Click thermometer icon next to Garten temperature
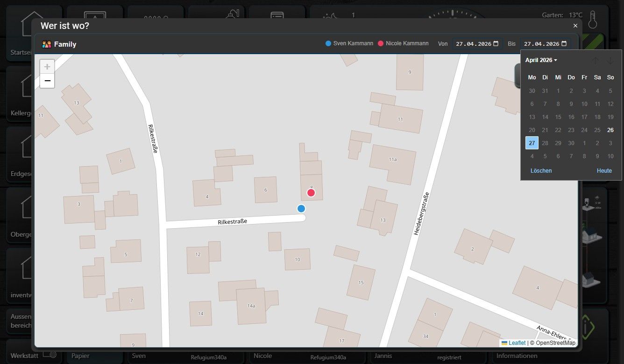This screenshot has height=364, width=624. 593,21
